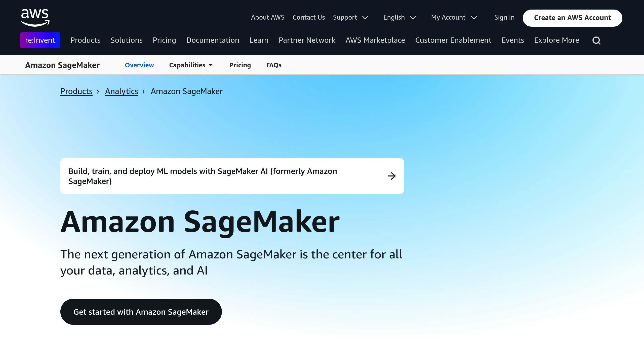Open the Products menu
The width and height of the screenshot is (644, 362).
(x=85, y=40)
